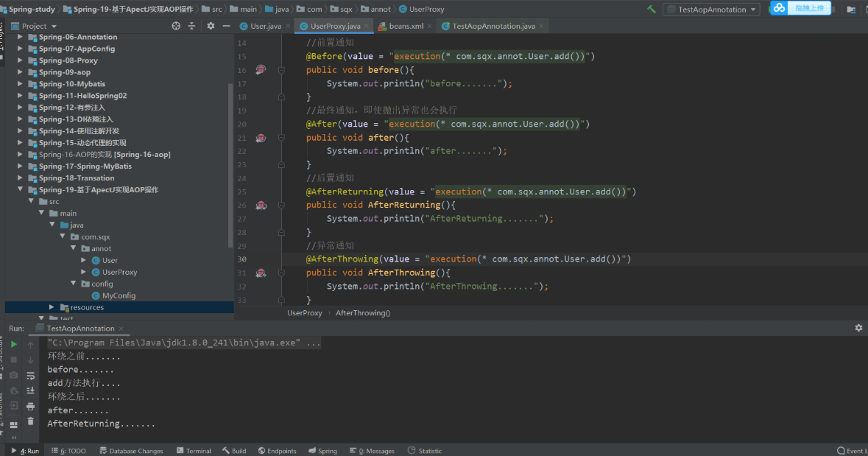Select the com.sqx package in tree
The width and height of the screenshot is (868, 456).
(x=90, y=236)
